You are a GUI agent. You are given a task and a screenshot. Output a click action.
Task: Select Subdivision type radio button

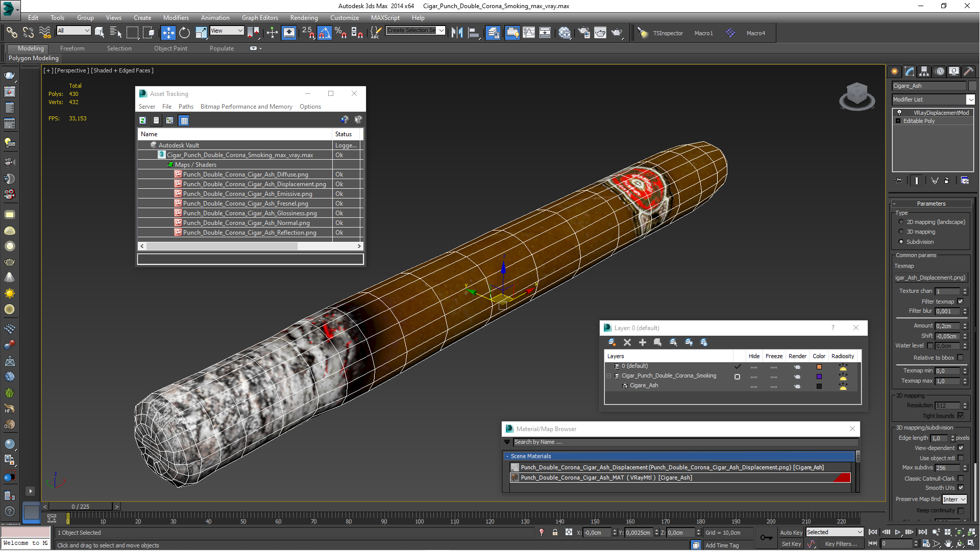click(x=901, y=242)
